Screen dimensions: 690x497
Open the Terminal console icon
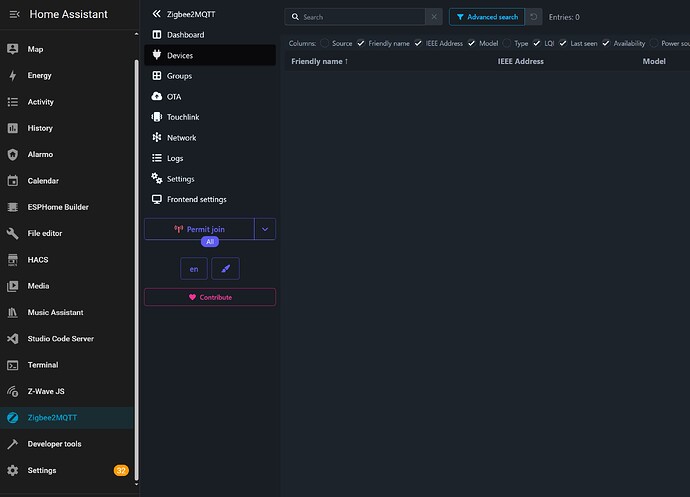13,365
